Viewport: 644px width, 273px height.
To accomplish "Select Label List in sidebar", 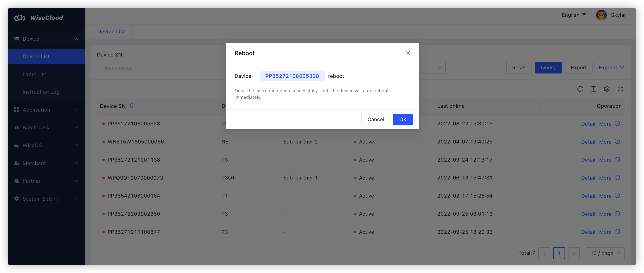I will (34, 74).
